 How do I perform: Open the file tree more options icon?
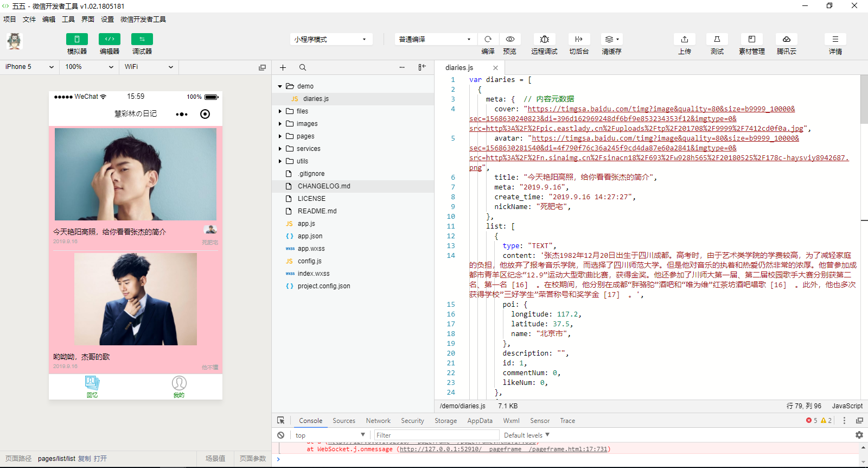[402, 67]
